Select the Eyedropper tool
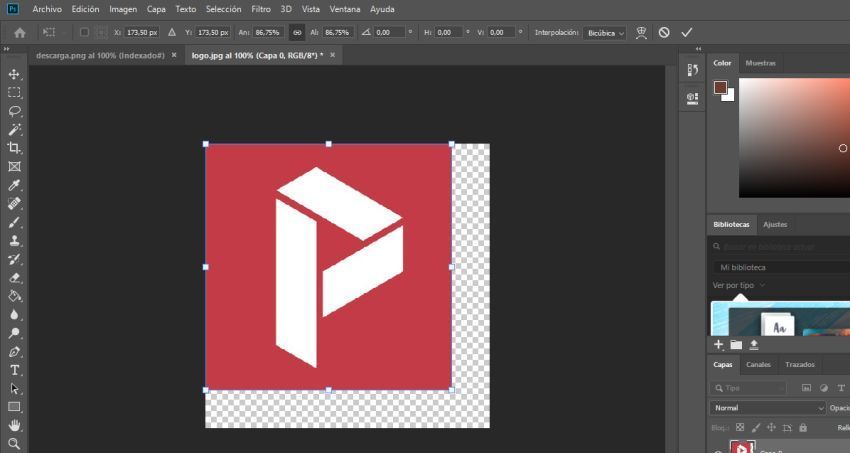 tap(14, 185)
